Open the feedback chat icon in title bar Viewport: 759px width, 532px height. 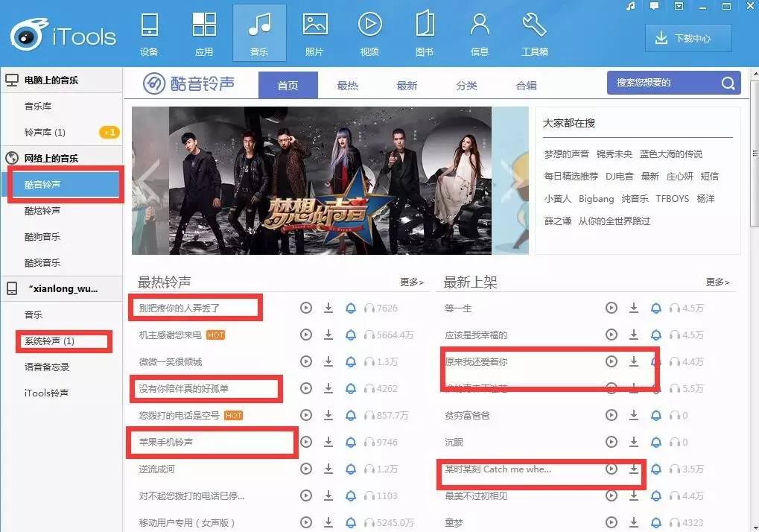point(654,6)
